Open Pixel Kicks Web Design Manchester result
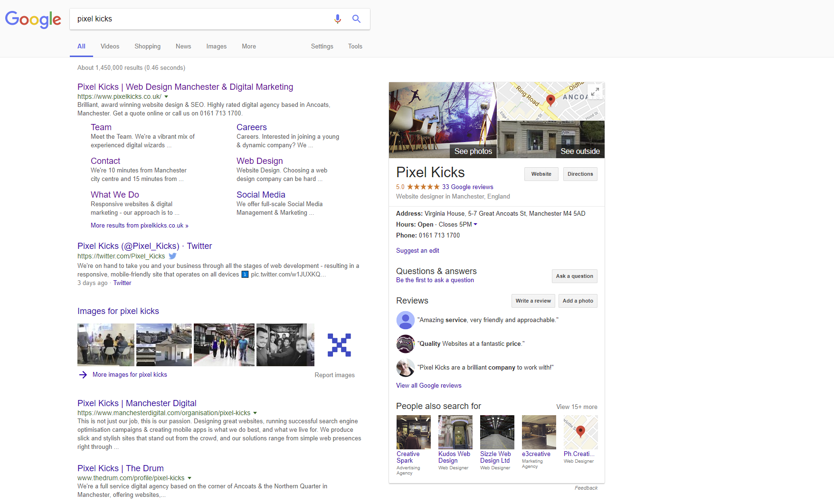 coord(185,87)
